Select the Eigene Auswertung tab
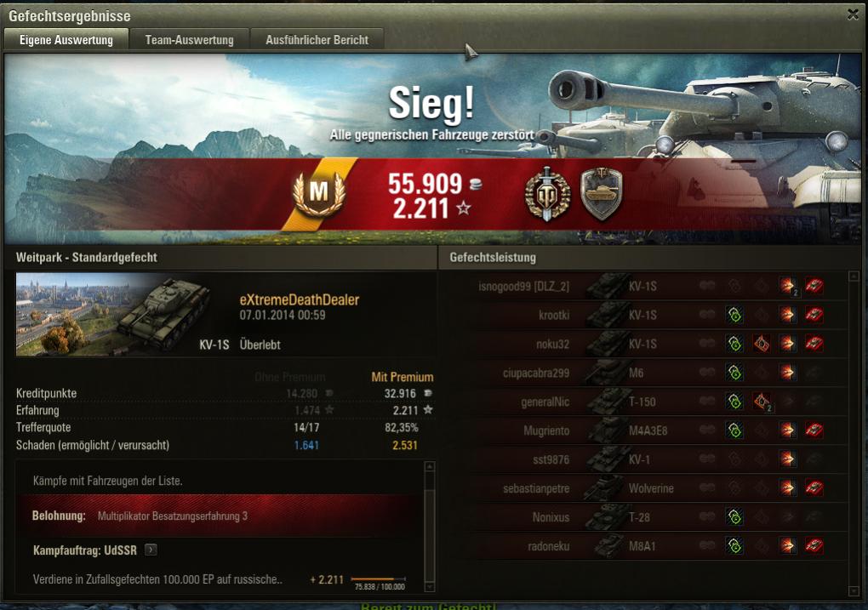 point(66,40)
